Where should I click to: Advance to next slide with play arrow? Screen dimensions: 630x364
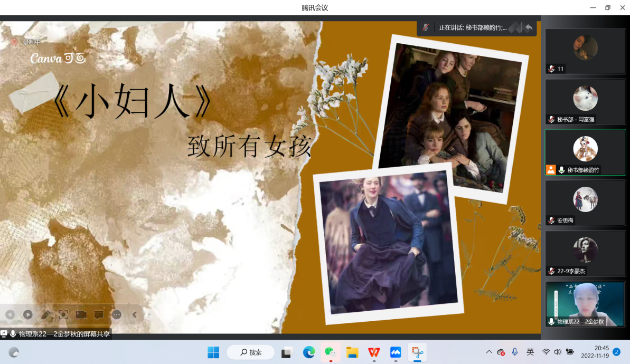click(x=27, y=314)
